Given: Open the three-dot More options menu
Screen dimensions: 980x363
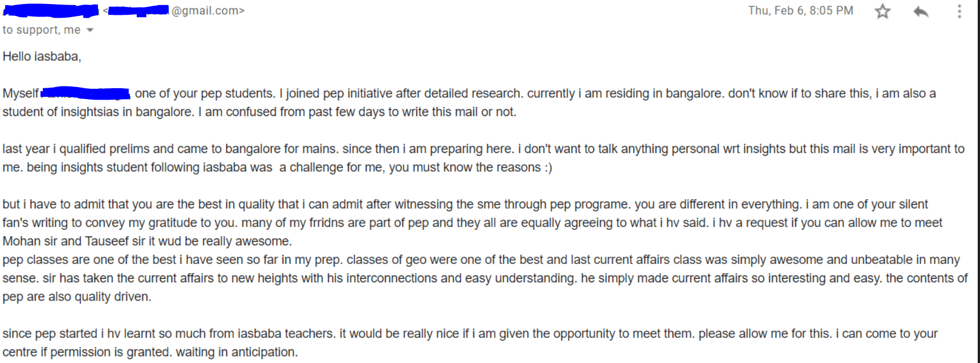Looking at the screenshot, I should click(x=960, y=11).
